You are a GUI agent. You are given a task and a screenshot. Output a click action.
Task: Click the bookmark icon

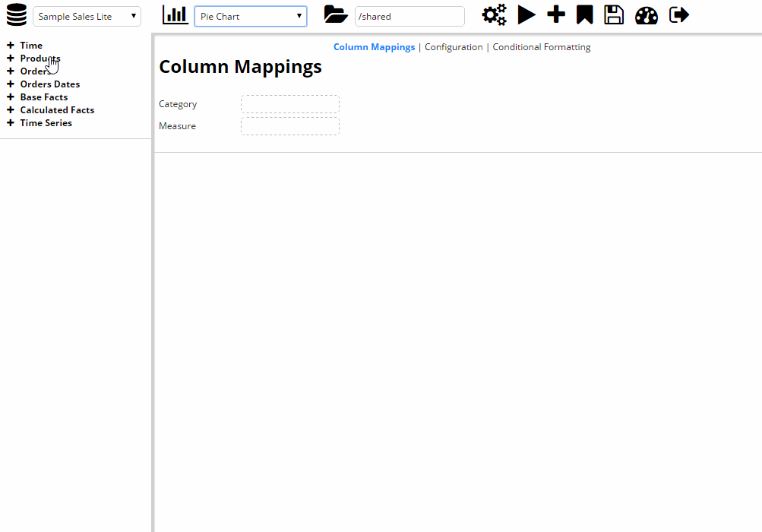(x=585, y=14)
